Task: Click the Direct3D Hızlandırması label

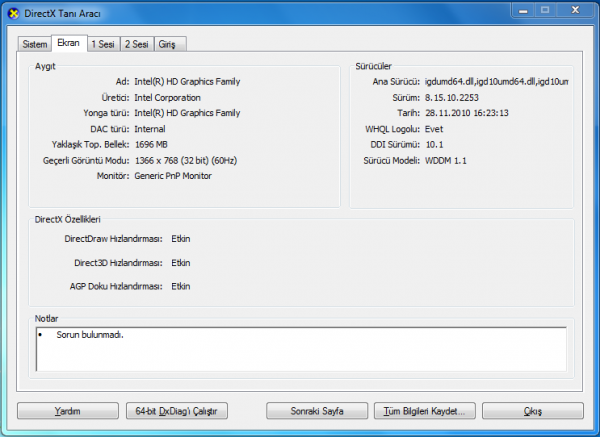Action: (119, 263)
